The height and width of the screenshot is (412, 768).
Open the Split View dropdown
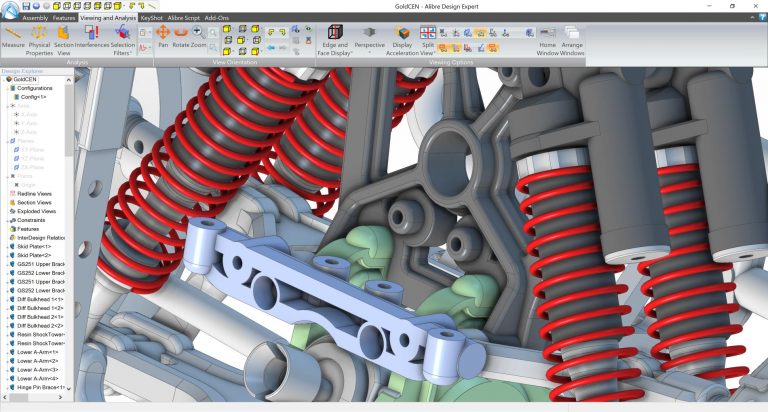pos(427,38)
